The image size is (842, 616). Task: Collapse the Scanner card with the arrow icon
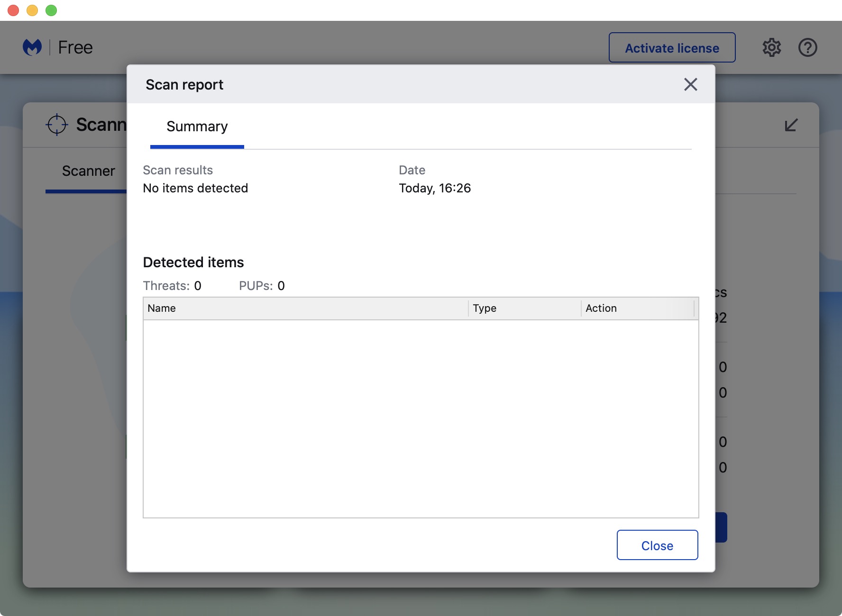[x=791, y=125]
